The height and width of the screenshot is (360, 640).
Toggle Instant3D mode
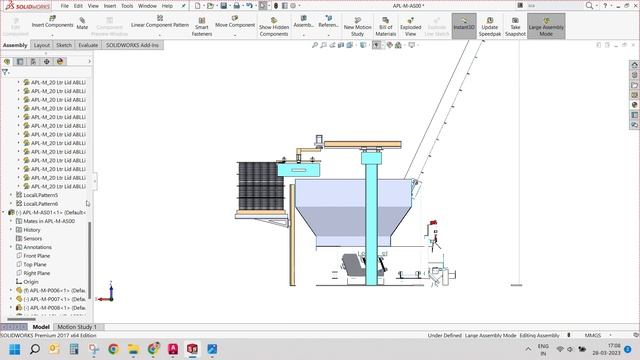(x=464, y=26)
